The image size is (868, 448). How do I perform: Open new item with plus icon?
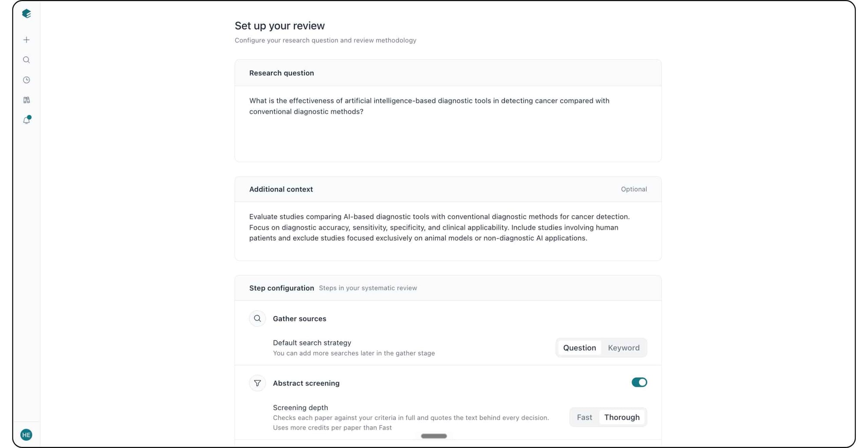pyautogui.click(x=26, y=40)
